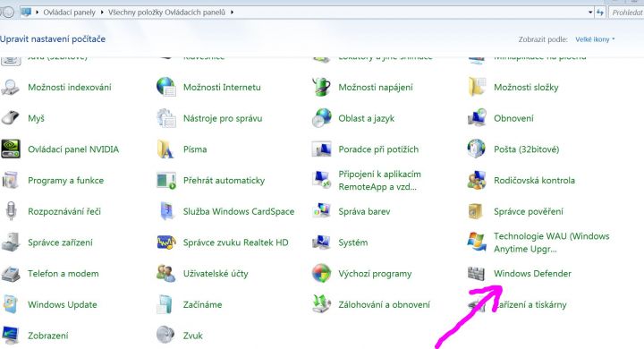Expand the arrow before Ovládací panely breadcrumb
The image size is (644, 349).
coord(37,13)
